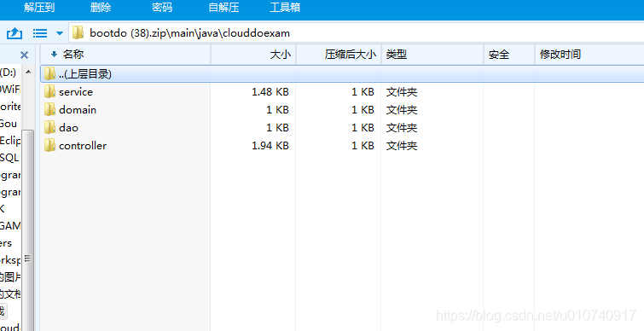Screen dimensions: 644x331
Task: Click the left tree panel scrollbar thumb
Action: click(x=28, y=230)
